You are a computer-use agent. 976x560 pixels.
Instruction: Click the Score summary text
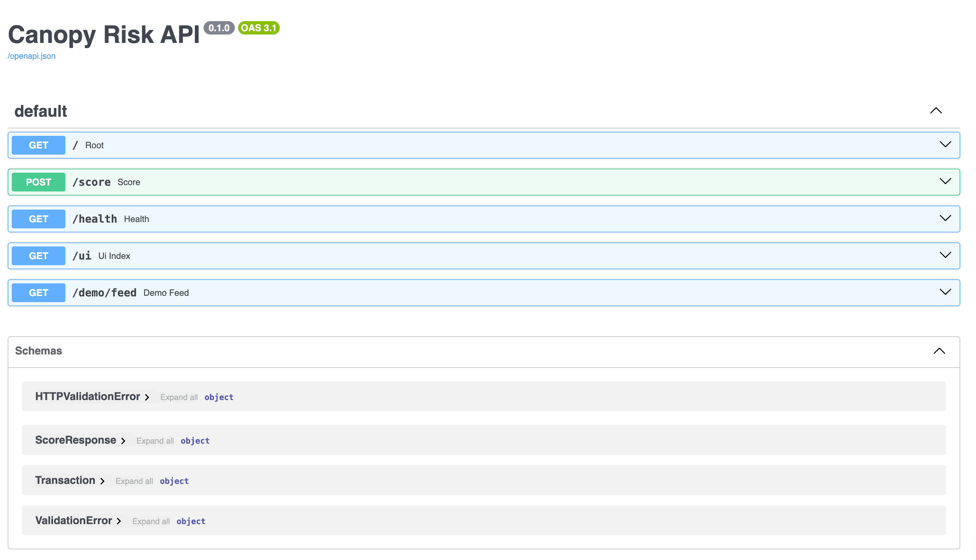pos(129,182)
